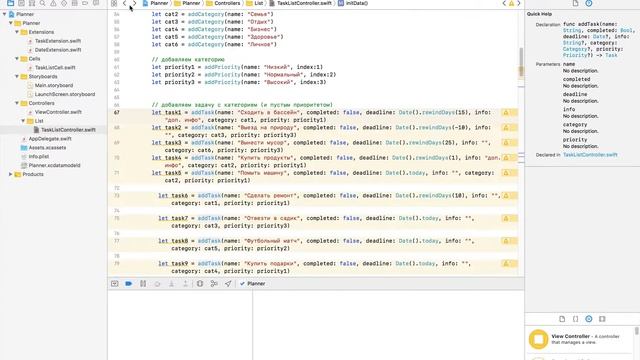
Task: Go back in editor history
Action: [124, 3]
